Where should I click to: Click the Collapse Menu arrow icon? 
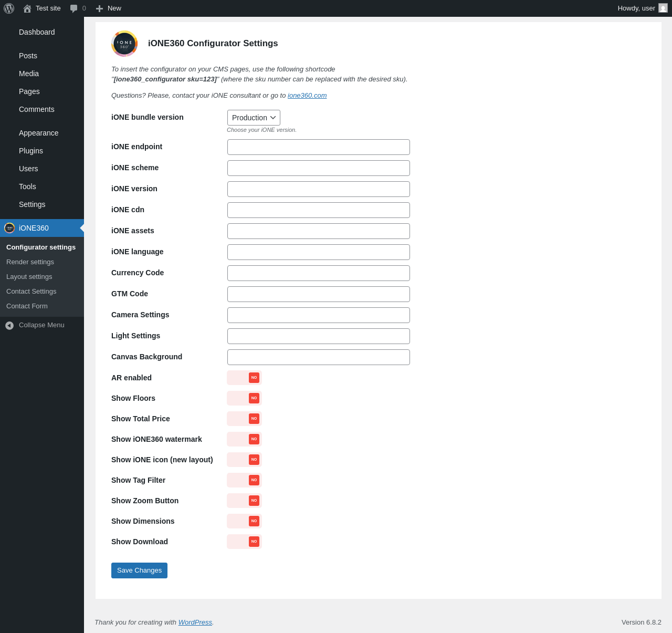tap(9, 326)
